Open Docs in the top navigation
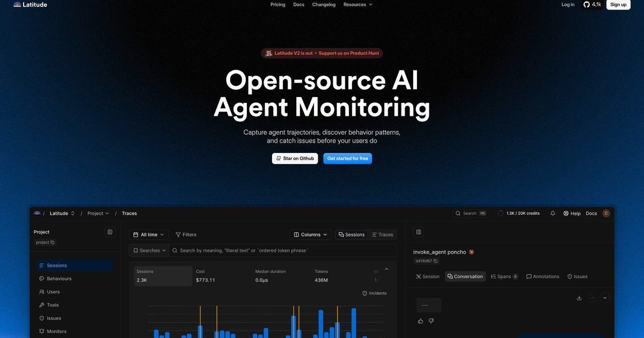The width and height of the screenshot is (644, 338). click(x=299, y=4)
